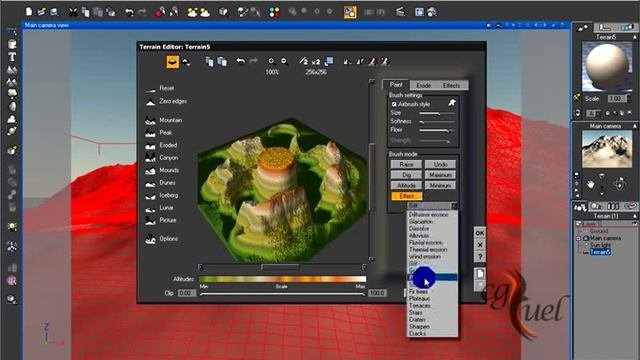This screenshot has height=360, width=640.
Task: Apply the Dunes terrain preset
Action: point(160,182)
